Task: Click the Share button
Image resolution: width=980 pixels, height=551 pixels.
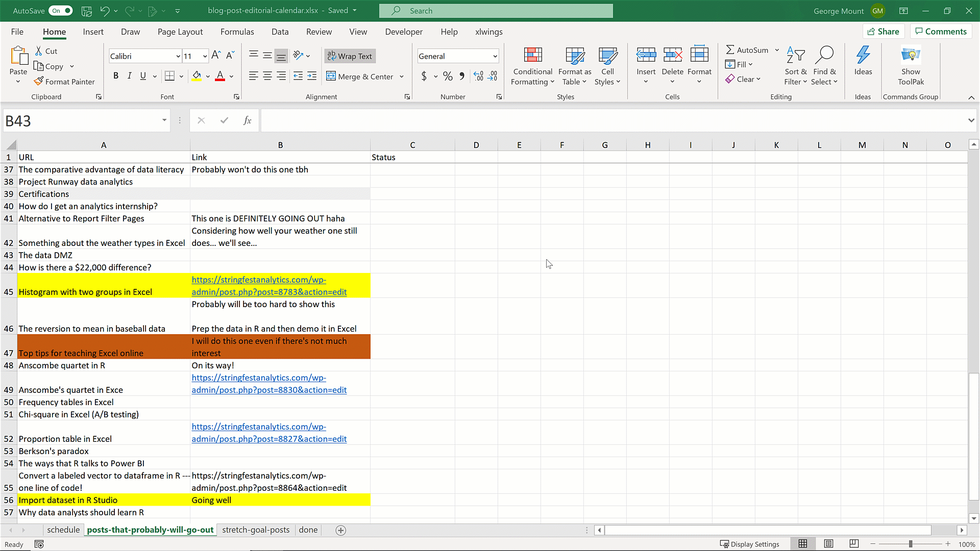Action: coord(884,32)
